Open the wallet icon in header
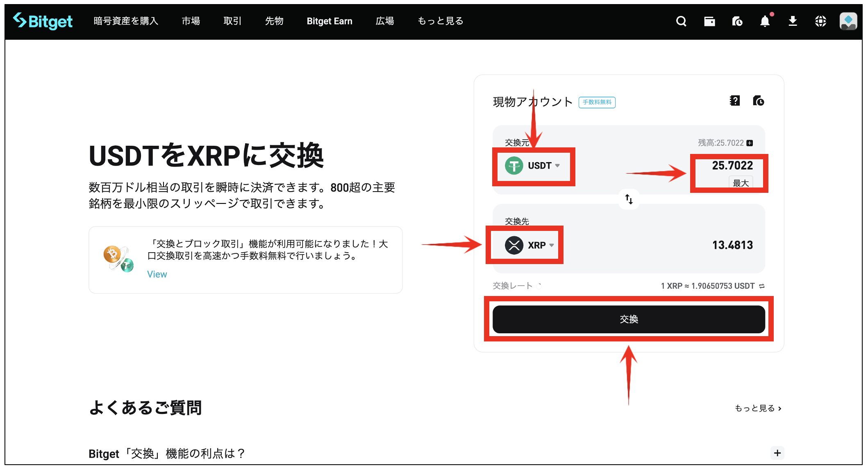 click(709, 21)
